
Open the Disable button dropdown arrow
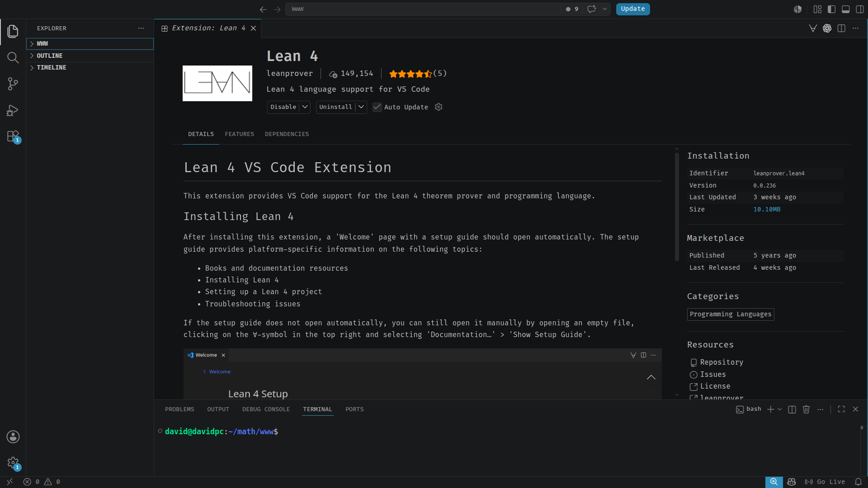pyautogui.click(x=305, y=107)
